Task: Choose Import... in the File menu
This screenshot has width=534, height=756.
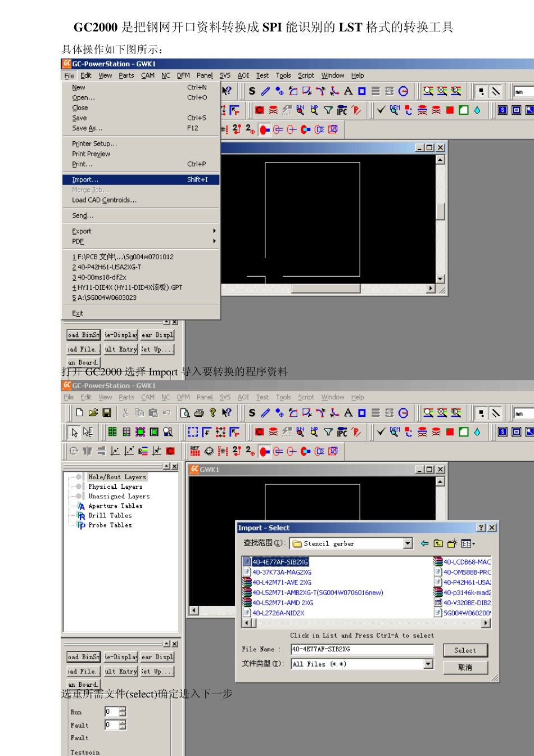Action: (x=141, y=180)
